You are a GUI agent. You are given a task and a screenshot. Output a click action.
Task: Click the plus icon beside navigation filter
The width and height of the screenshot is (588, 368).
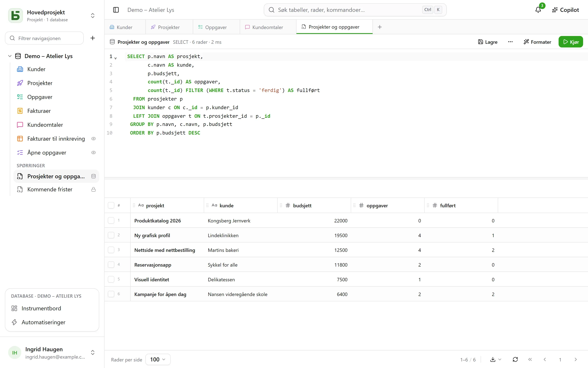pyautogui.click(x=92, y=38)
